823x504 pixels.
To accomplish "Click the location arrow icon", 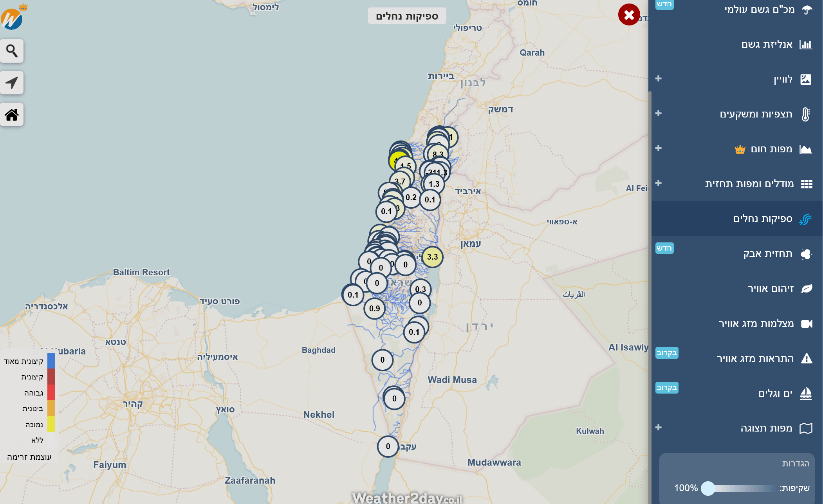I will (12, 83).
